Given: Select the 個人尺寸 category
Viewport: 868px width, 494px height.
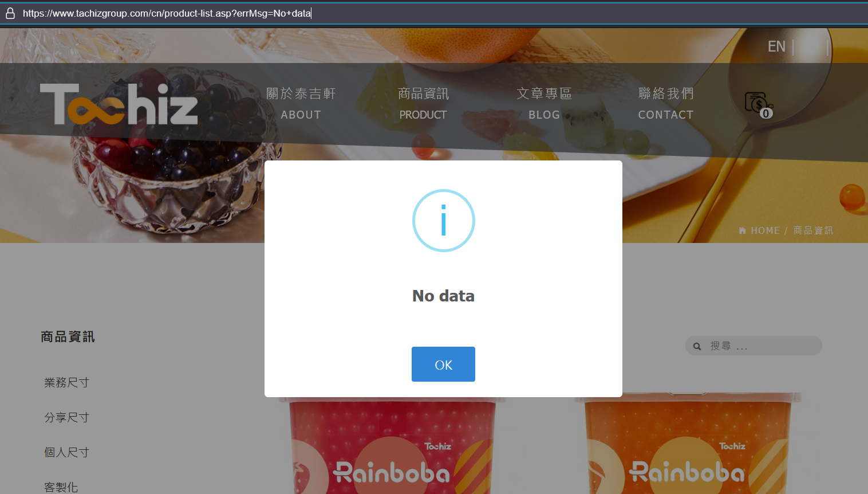Looking at the screenshot, I should (66, 452).
